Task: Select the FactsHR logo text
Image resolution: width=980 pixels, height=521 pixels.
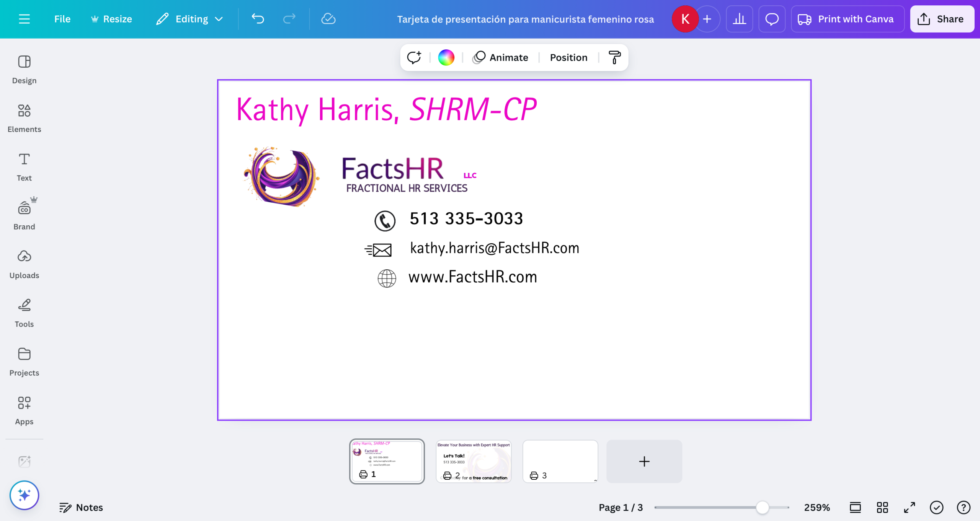Action: [x=392, y=168]
